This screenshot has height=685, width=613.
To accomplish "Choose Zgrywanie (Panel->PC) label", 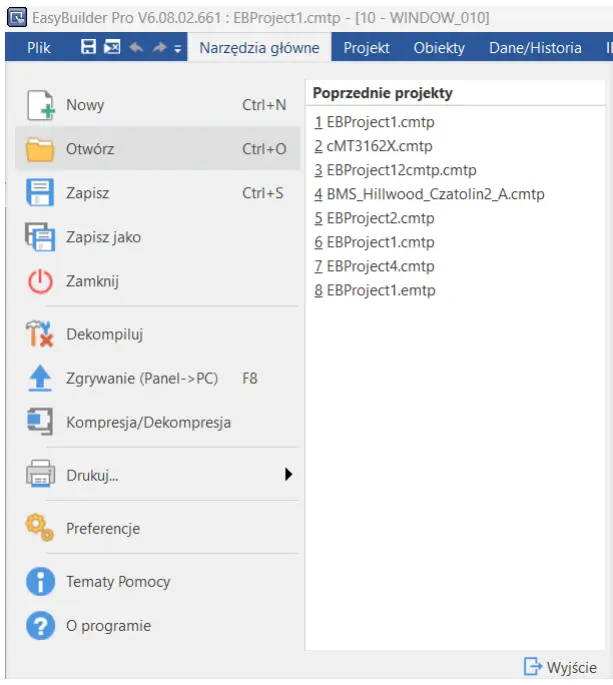I will pos(142,378).
